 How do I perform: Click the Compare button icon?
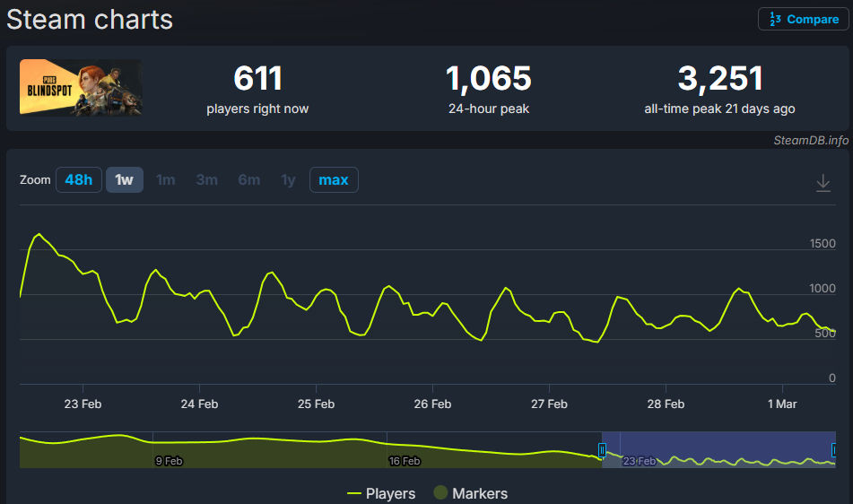pyautogui.click(x=773, y=19)
